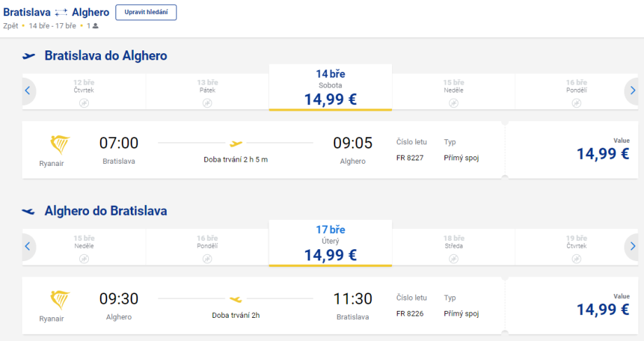
Task: Click the Ryanair harp logo on 07:00 flight
Action: point(60,146)
